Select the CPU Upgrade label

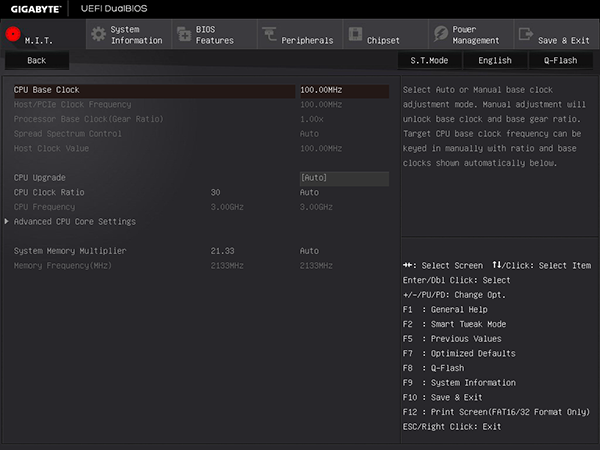coord(40,178)
